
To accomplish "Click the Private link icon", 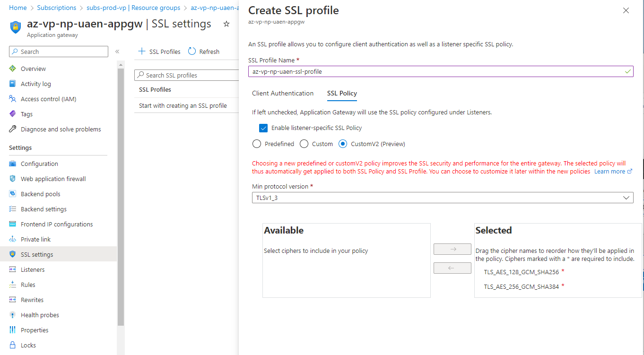I will click(13, 239).
